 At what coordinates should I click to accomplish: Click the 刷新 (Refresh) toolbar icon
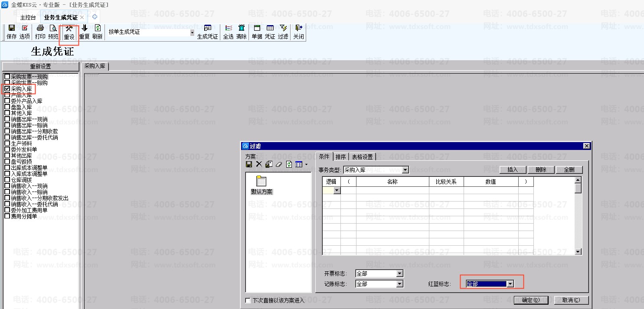(x=98, y=32)
